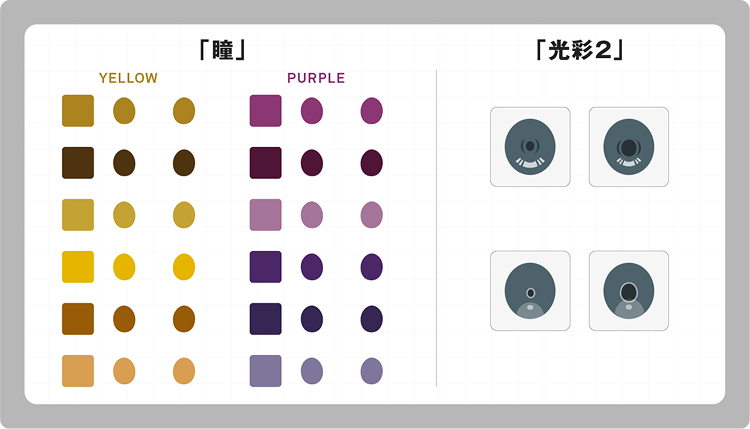The height and width of the screenshot is (429, 750).
Task: Click the PURPLE column heading
Action: (x=316, y=78)
